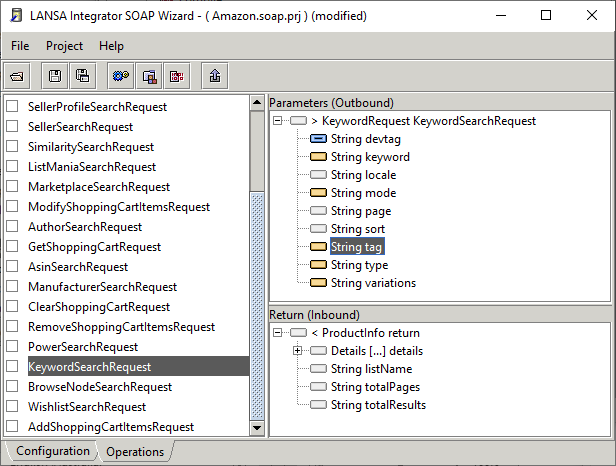Open the Project menu
This screenshot has height=466, width=616.
(64, 46)
